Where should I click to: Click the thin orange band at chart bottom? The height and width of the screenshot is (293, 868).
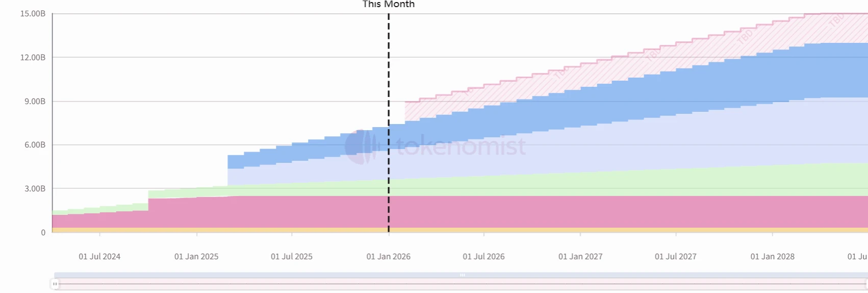[x=459, y=230]
